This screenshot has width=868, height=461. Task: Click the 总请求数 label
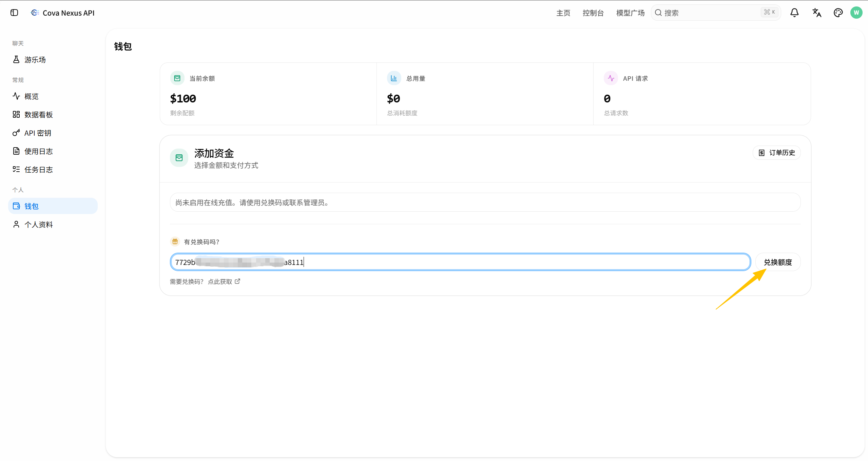point(616,113)
